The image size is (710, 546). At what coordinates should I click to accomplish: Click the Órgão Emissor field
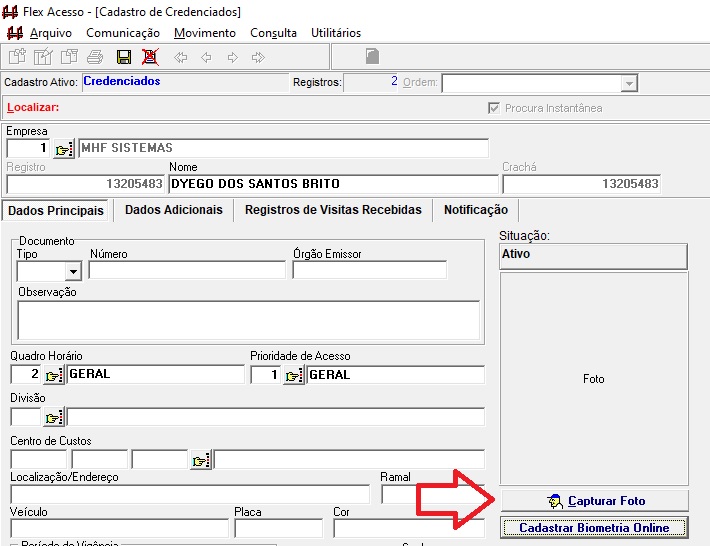pos(369,270)
